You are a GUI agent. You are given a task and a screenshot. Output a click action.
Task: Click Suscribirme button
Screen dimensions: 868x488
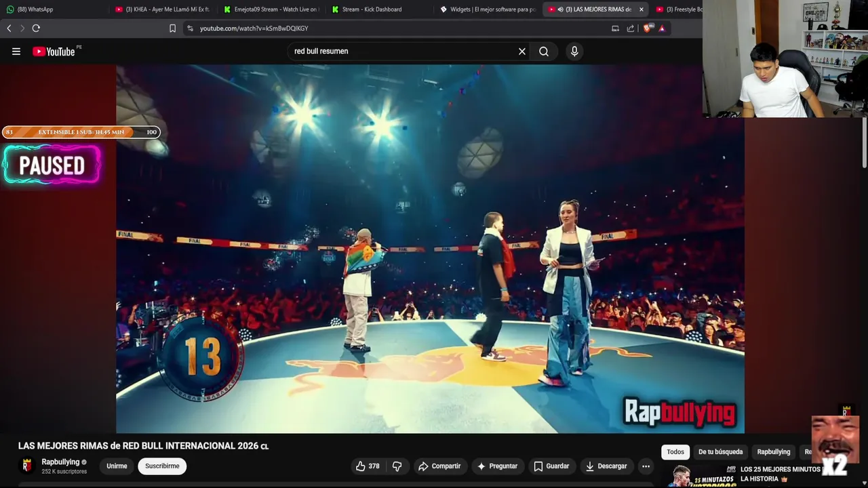point(162,466)
